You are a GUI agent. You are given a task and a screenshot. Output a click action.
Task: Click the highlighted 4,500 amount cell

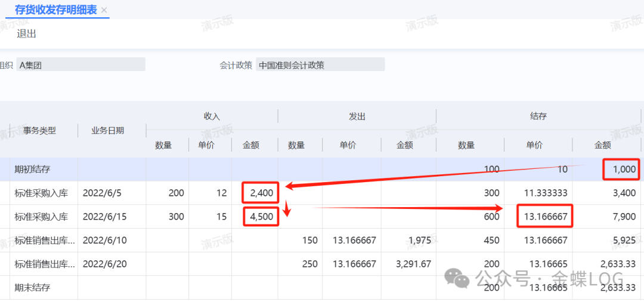[261, 217]
